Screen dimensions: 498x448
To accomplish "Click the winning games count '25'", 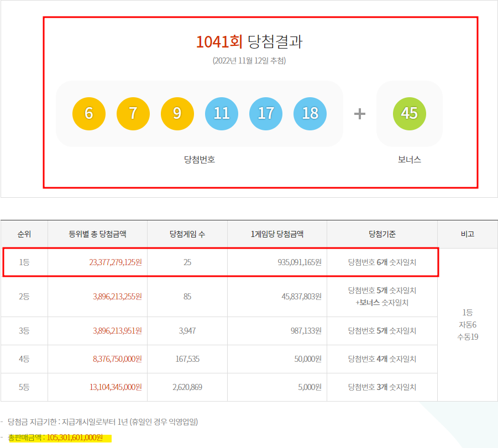I will coord(187,262).
